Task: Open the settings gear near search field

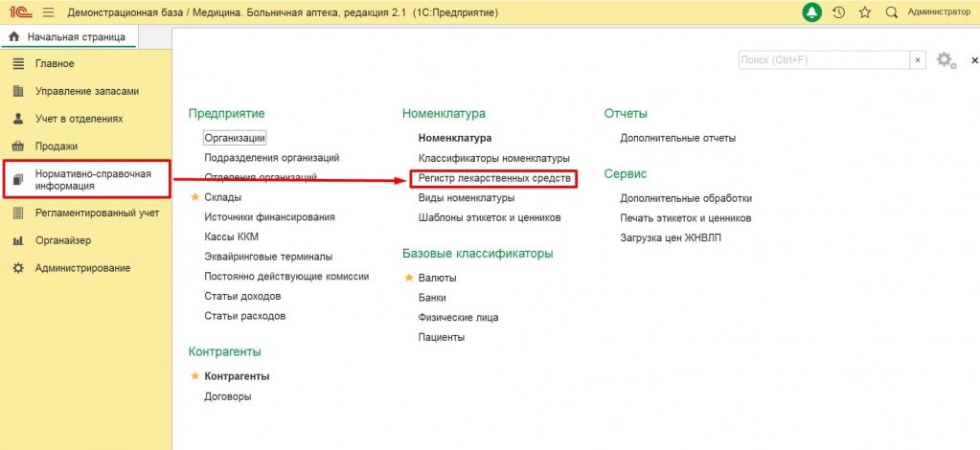Action: (946, 60)
